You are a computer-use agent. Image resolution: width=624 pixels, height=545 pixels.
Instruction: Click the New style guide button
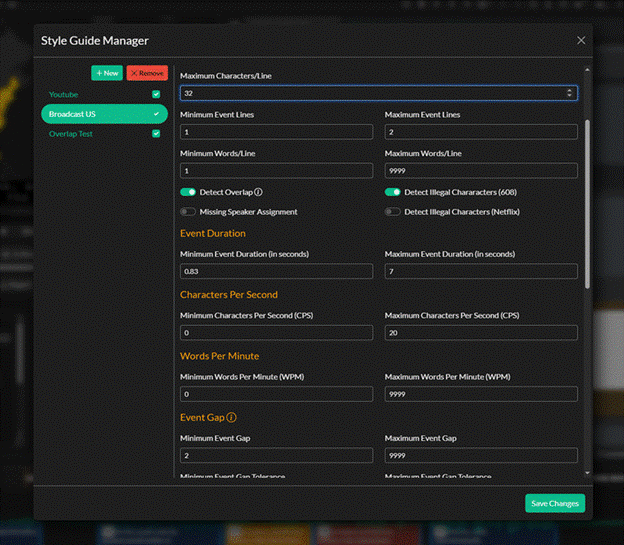click(x=107, y=73)
